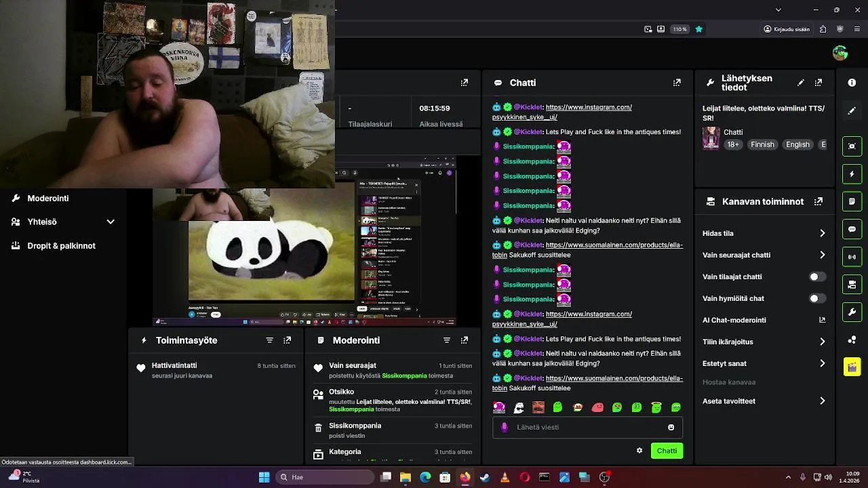The height and width of the screenshot is (488, 868).
Task: Click the pencil icon in right sidebar
Action: [x=852, y=110]
